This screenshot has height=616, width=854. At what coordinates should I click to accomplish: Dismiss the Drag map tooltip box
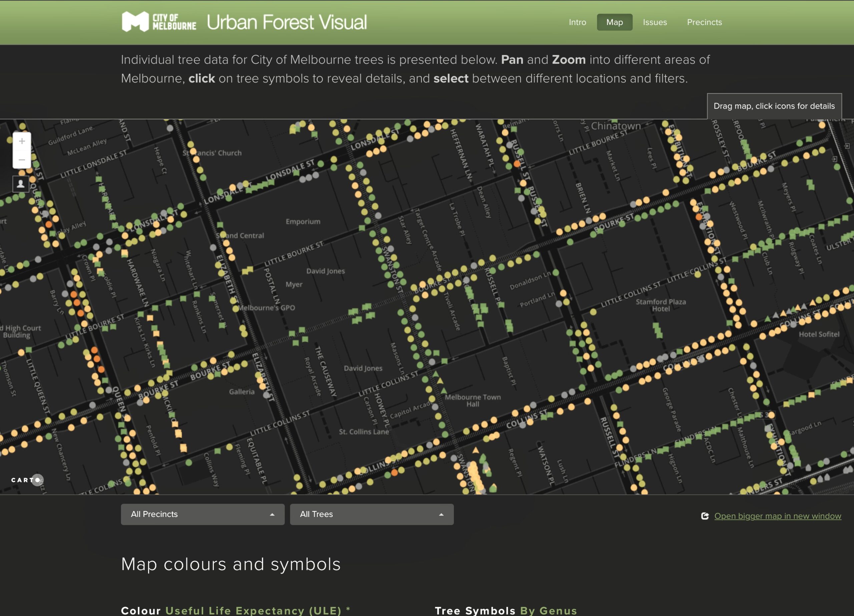click(774, 106)
